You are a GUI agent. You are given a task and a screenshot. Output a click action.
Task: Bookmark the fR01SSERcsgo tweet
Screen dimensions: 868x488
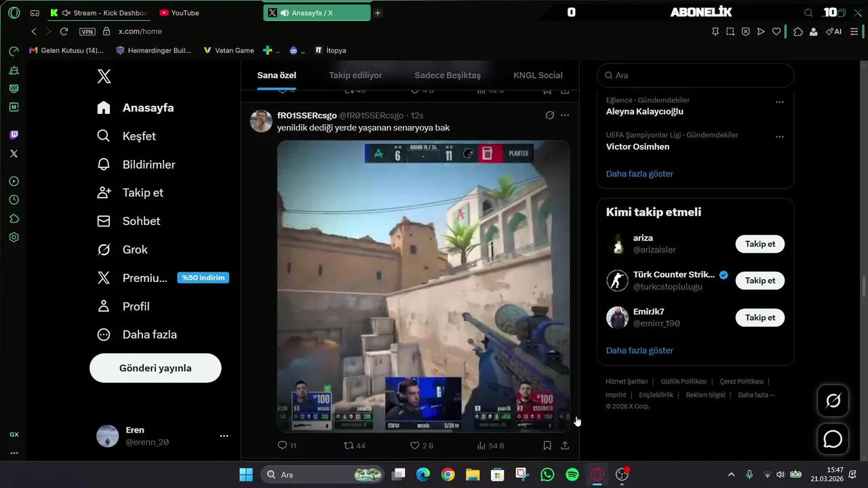point(547,445)
